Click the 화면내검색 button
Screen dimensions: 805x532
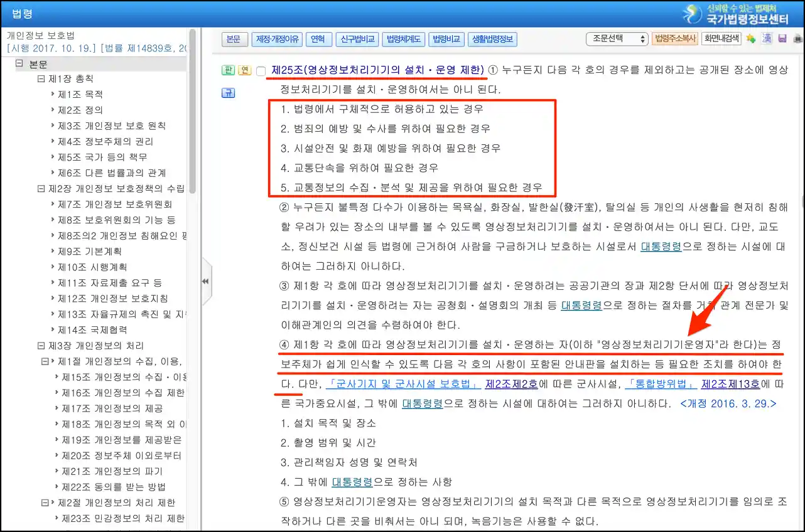722,39
